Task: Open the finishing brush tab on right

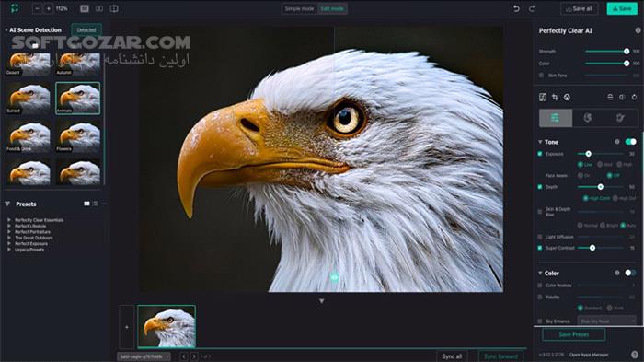Action: click(x=620, y=118)
